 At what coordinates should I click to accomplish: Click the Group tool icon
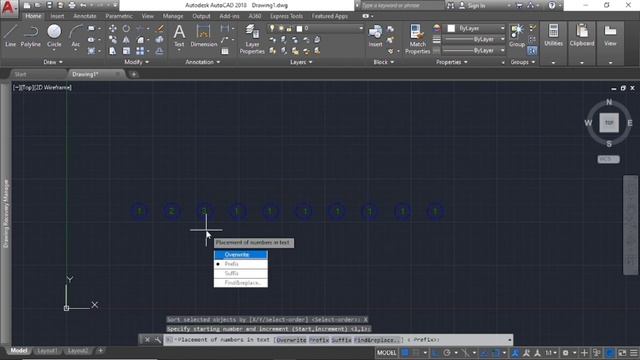(517, 35)
